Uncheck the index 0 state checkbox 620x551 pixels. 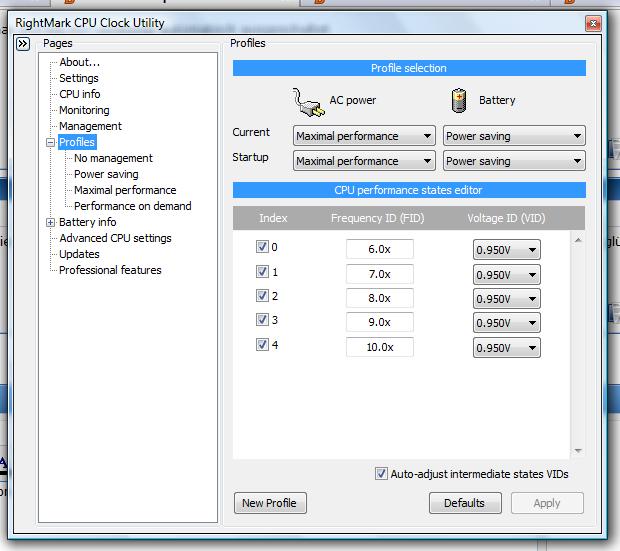coord(262,247)
